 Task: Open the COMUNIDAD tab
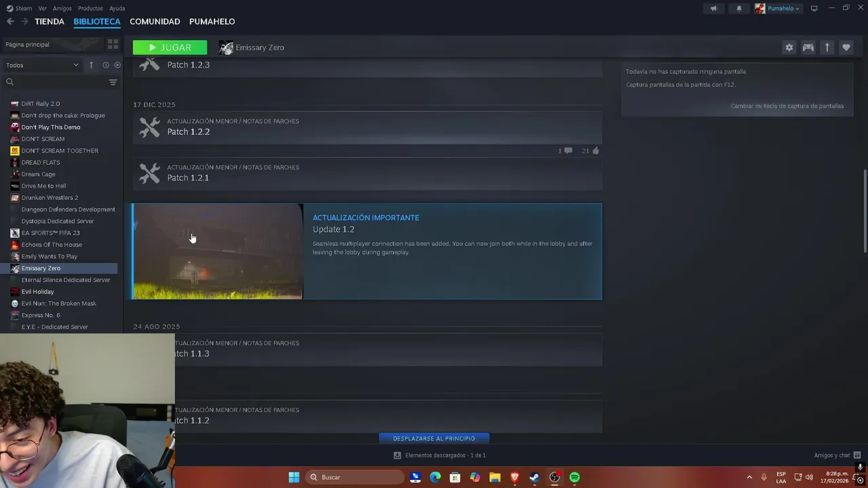tap(155, 22)
